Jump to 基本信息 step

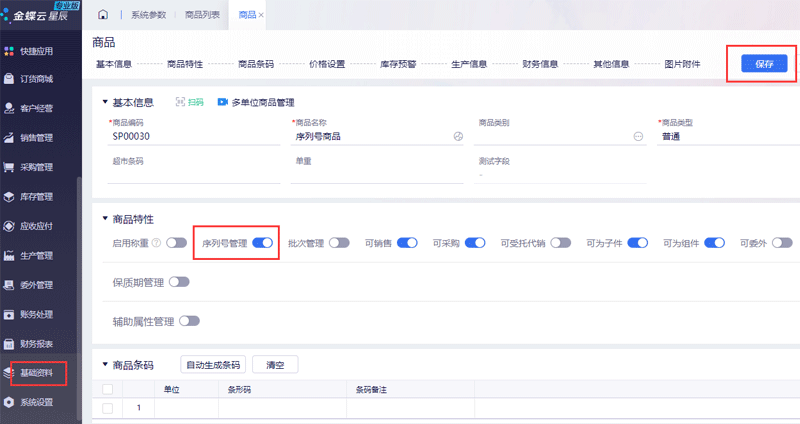[x=114, y=64]
